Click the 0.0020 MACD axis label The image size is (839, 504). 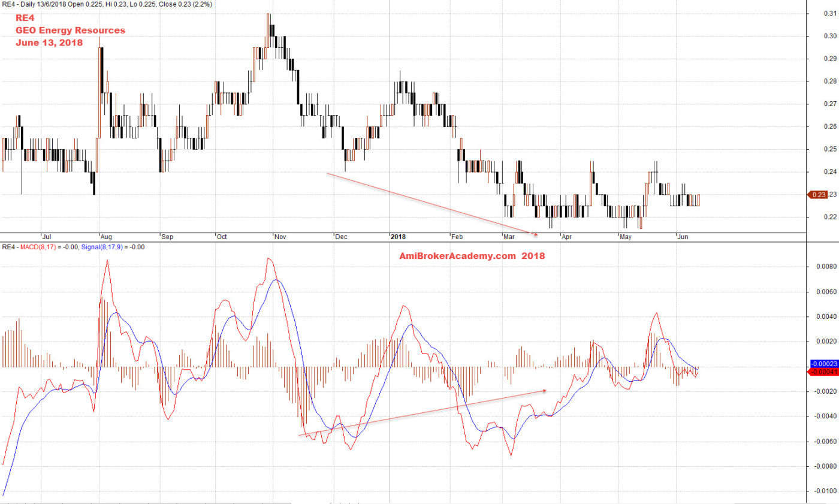[825, 341]
